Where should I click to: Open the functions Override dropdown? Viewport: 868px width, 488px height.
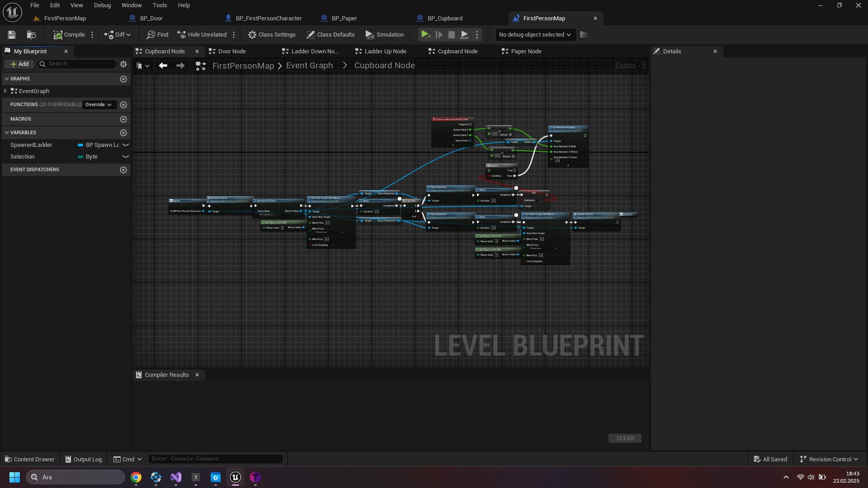(x=99, y=105)
